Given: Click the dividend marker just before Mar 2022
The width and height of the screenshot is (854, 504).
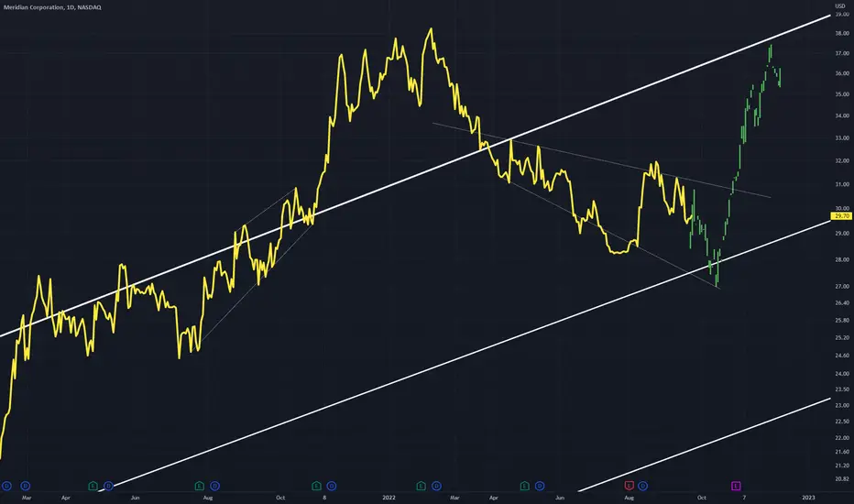Looking at the screenshot, I should 436,486.
